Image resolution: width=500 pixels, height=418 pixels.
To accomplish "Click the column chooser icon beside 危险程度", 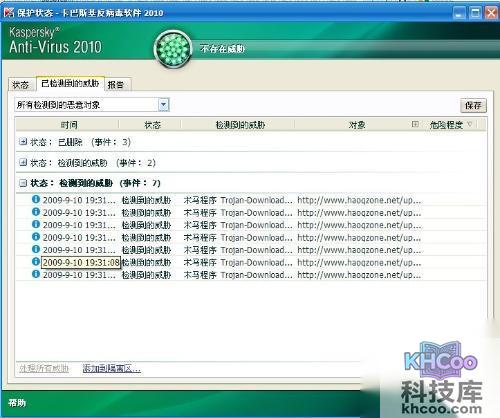I will tap(415, 124).
